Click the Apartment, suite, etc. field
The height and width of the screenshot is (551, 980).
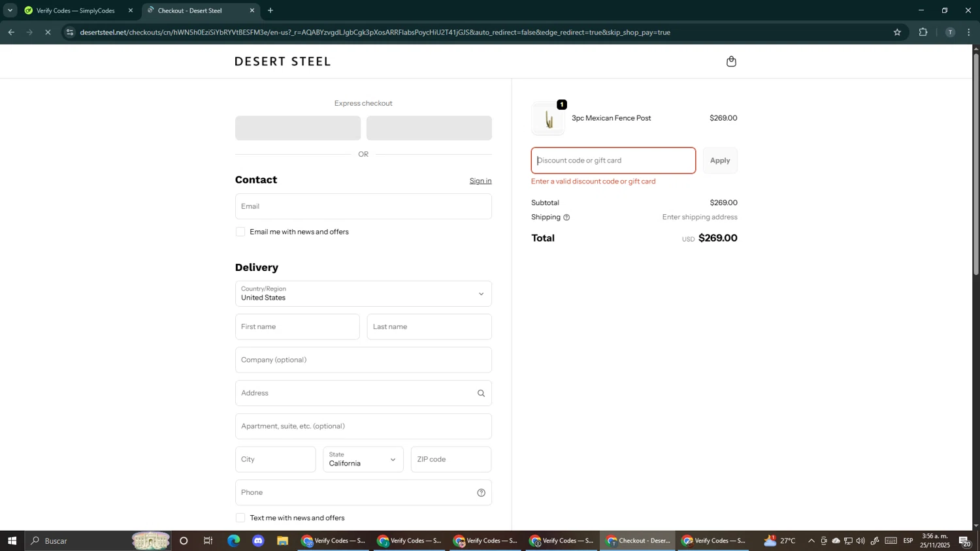tap(363, 426)
